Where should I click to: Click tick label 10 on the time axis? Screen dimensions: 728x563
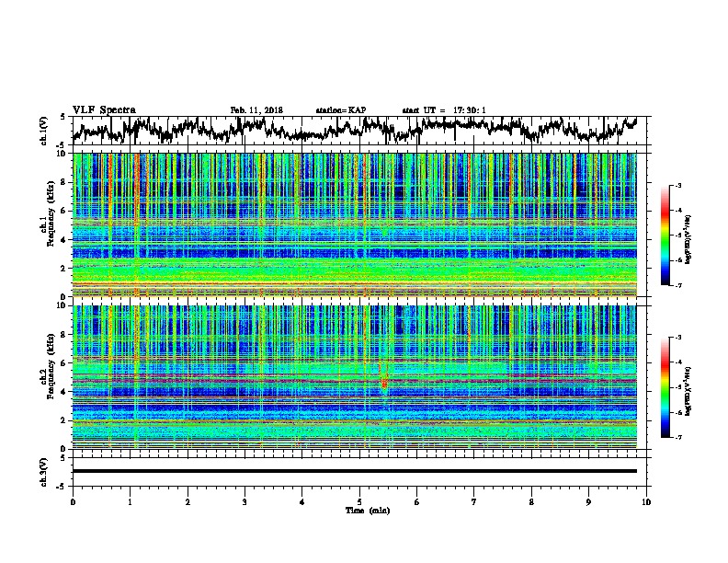646,502
